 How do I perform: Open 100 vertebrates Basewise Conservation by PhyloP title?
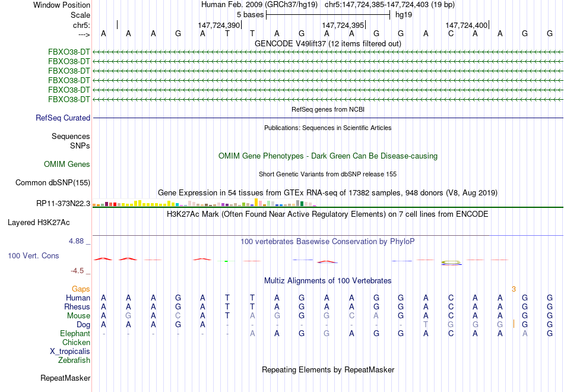(x=328, y=242)
